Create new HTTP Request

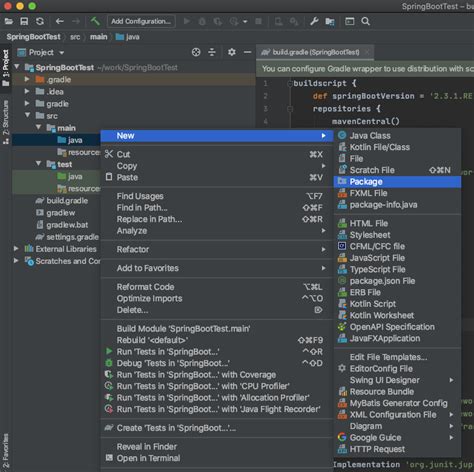(397, 449)
